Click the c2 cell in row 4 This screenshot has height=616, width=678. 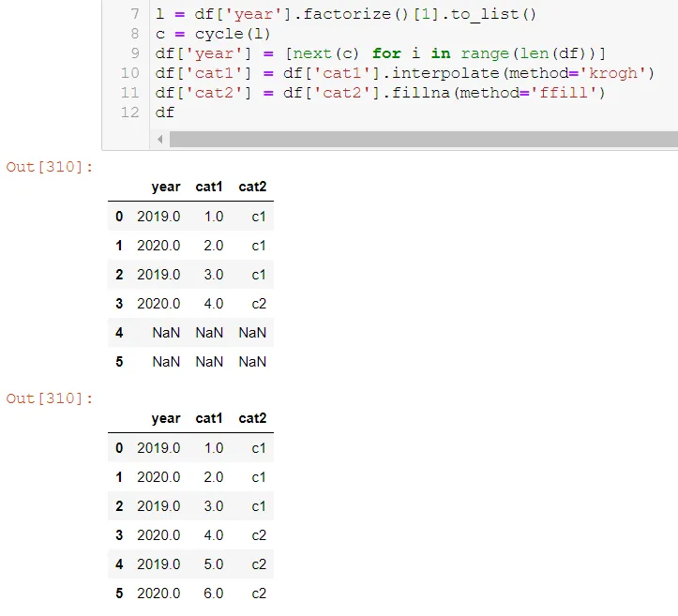coord(259,564)
